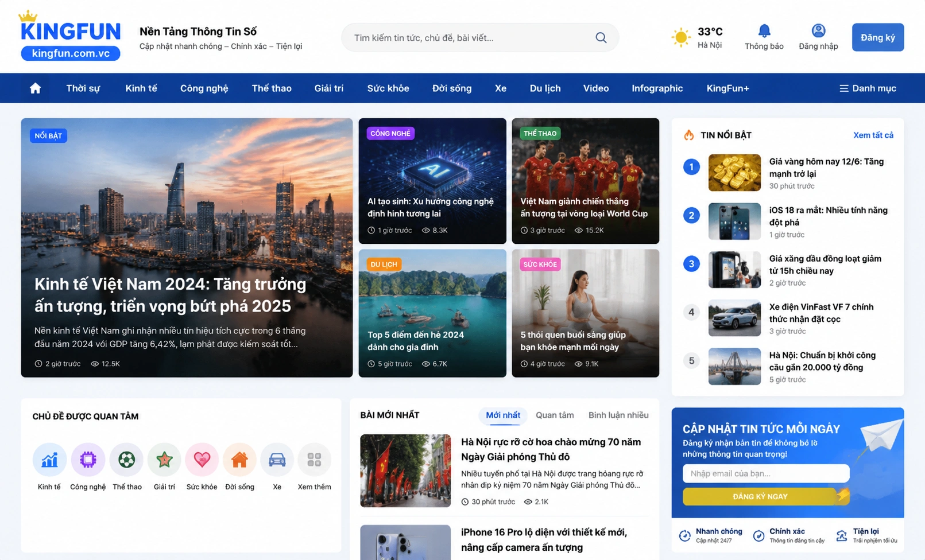Image resolution: width=925 pixels, height=560 pixels.
Task: Open the Thể thao topic icon
Action: 126,460
